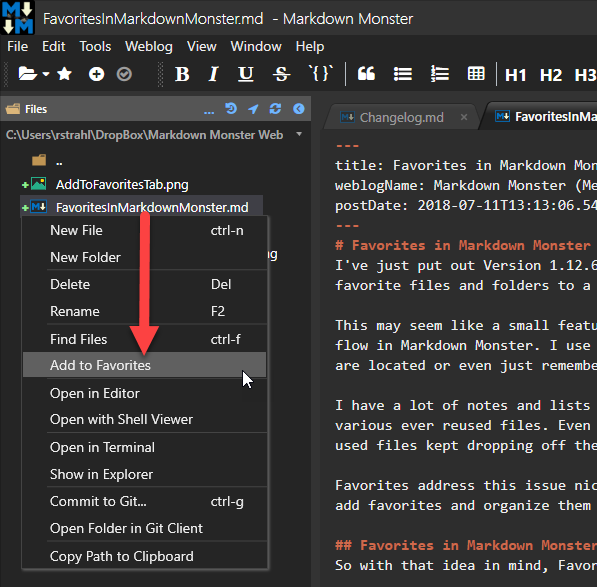Choose New File from context menu

[145, 231]
